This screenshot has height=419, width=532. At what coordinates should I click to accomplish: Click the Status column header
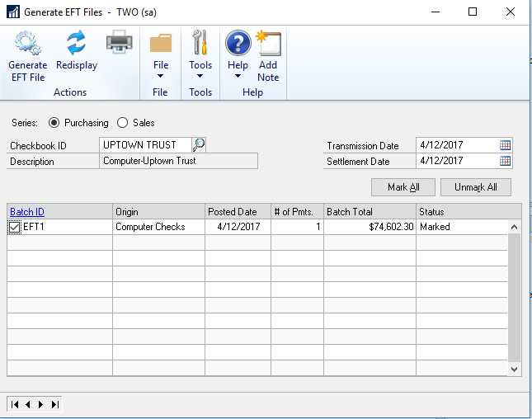pyautogui.click(x=468, y=212)
